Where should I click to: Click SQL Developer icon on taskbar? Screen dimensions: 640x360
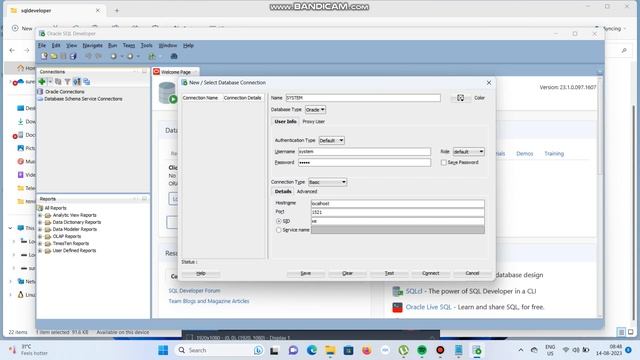[477, 350]
